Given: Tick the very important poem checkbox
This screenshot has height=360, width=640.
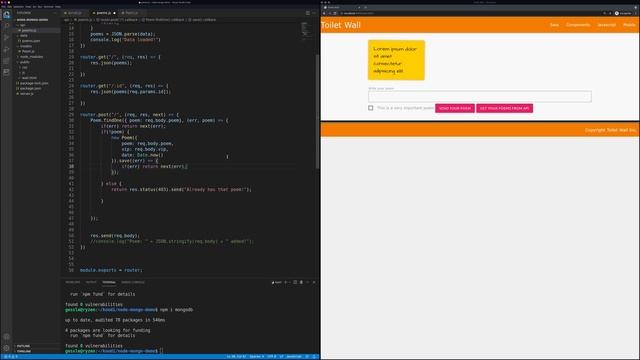Looking at the screenshot, I should [371, 108].
